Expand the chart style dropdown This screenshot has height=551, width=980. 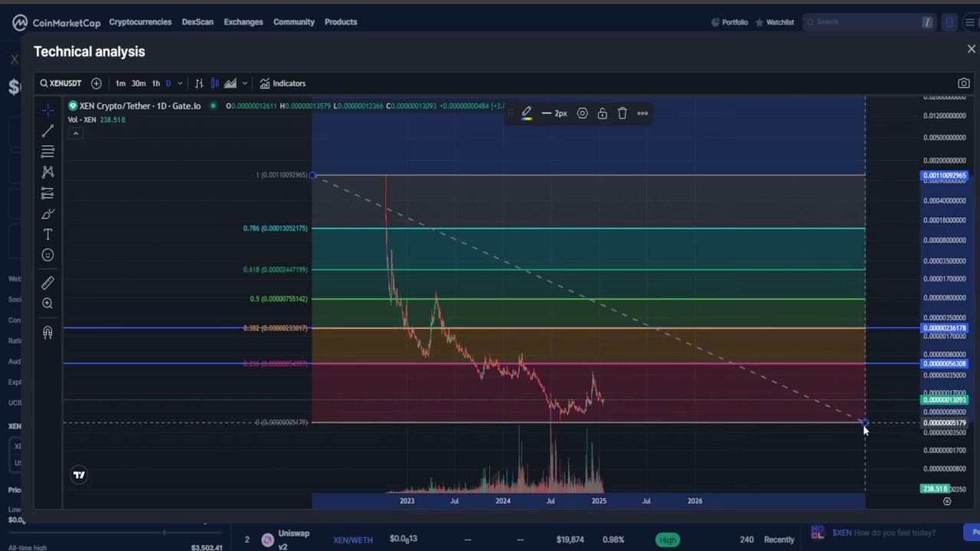pyautogui.click(x=244, y=83)
